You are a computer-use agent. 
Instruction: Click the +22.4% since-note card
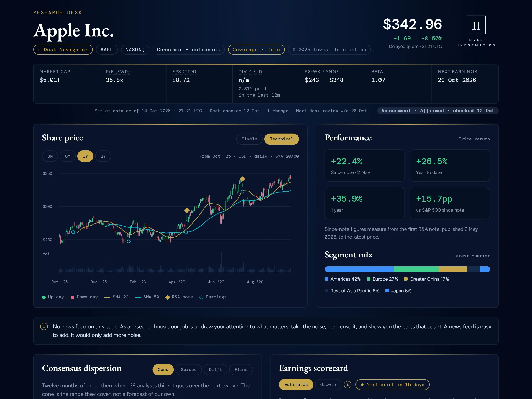(x=365, y=166)
